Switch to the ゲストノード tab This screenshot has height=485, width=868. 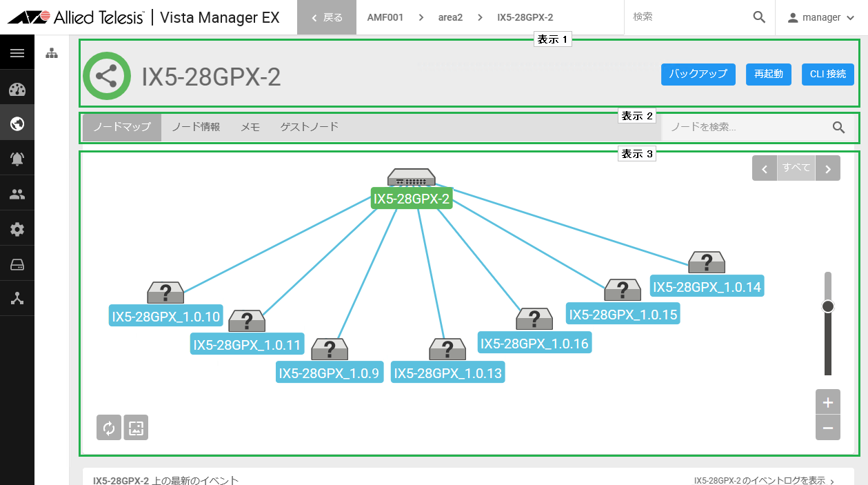[310, 127]
